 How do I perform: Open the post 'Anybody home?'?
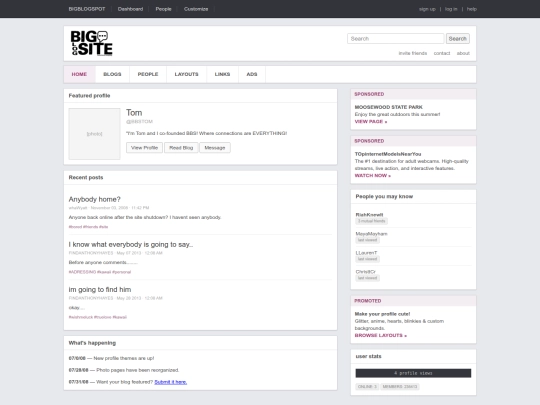tap(95, 199)
